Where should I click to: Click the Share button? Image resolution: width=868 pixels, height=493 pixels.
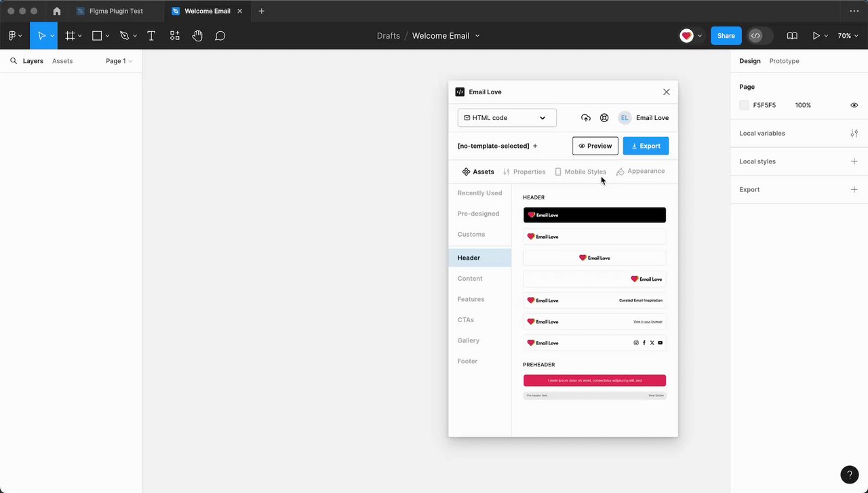(726, 36)
